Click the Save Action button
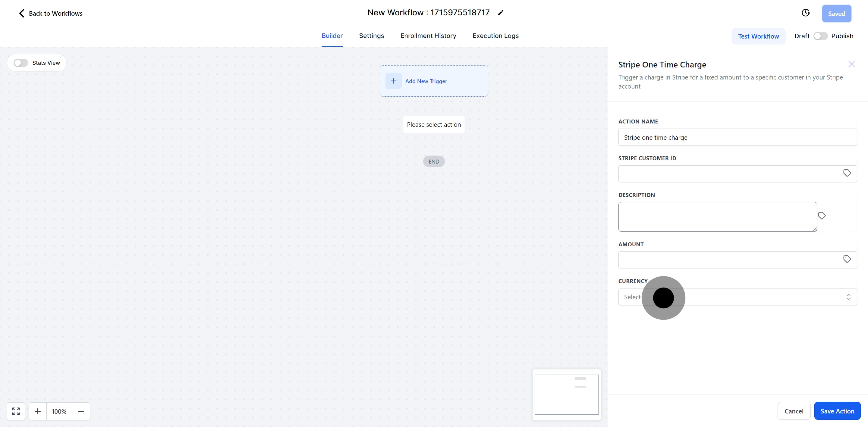The width and height of the screenshot is (868, 427). (x=837, y=411)
